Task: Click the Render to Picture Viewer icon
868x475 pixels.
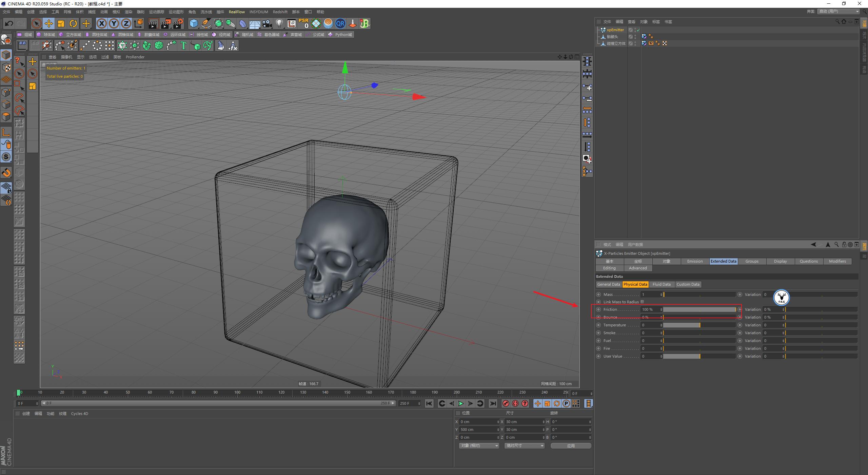Action: tap(165, 23)
